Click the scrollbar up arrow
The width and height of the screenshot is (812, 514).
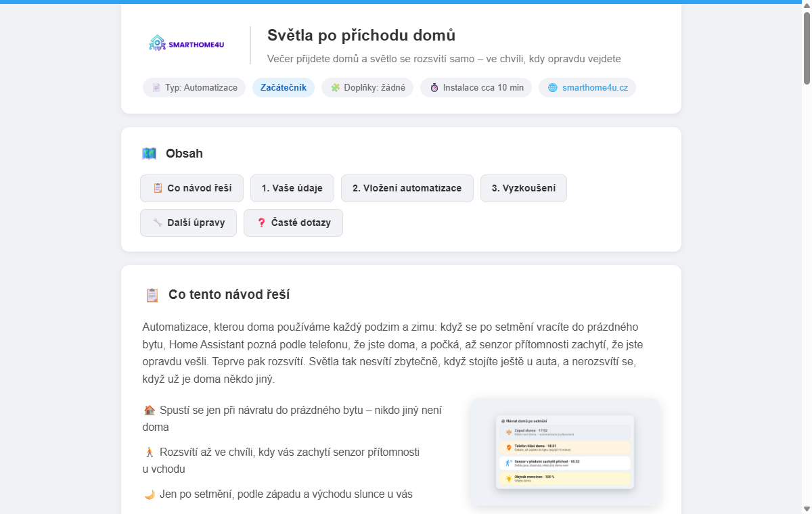point(807,5)
